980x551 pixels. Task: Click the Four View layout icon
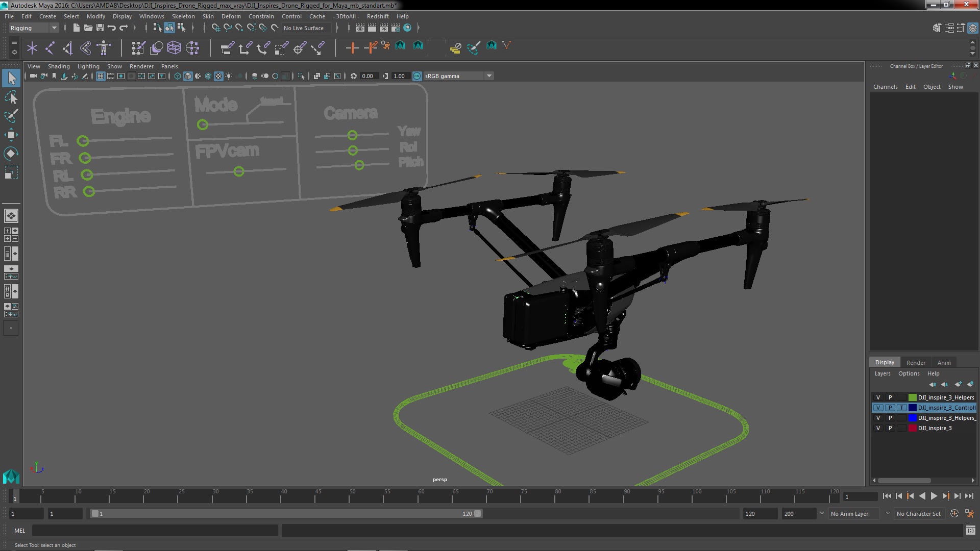click(x=11, y=235)
